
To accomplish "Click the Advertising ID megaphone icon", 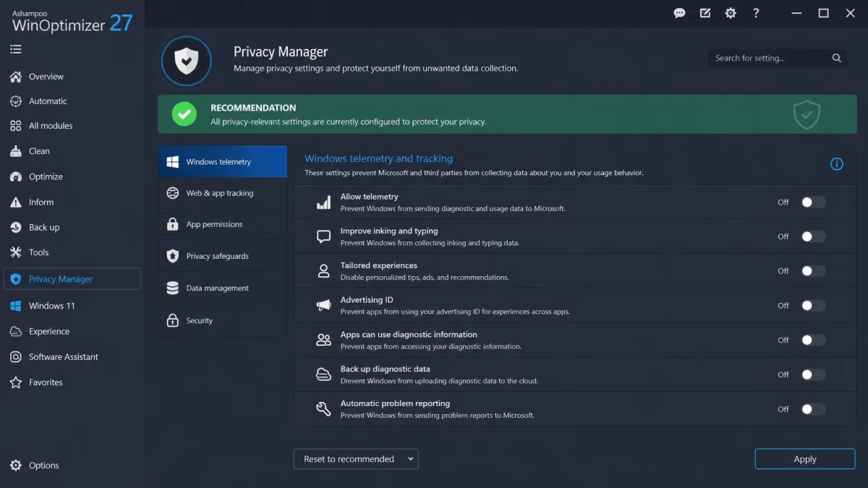I will pyautogui.click(x=323, y=306).
